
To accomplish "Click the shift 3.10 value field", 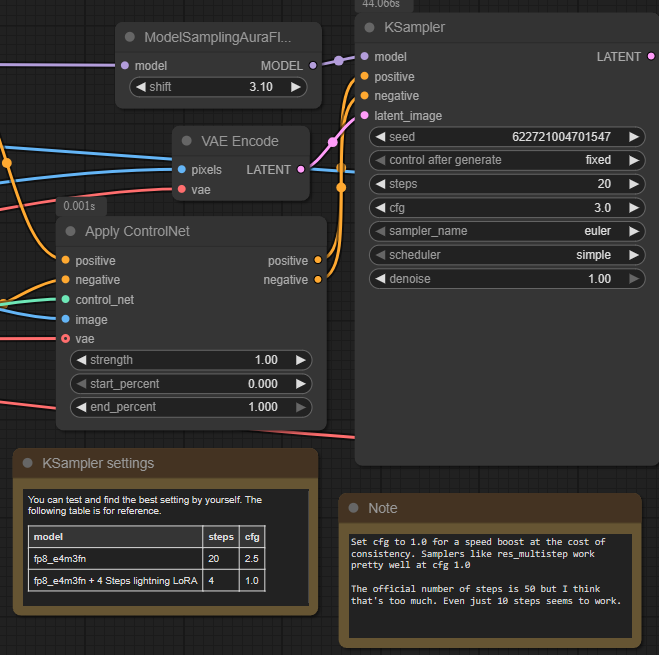I will 218,87.
